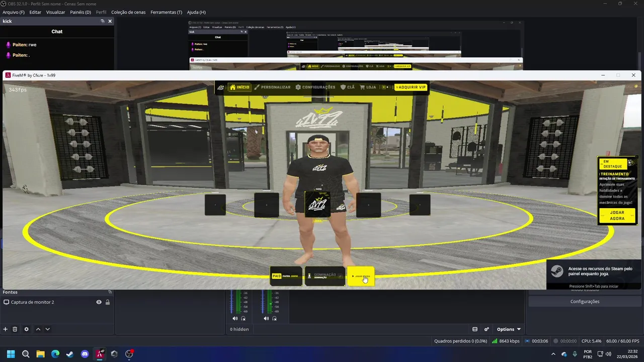
Task: Open File Explorer from taskbar
Action: (x=40, y=354)
